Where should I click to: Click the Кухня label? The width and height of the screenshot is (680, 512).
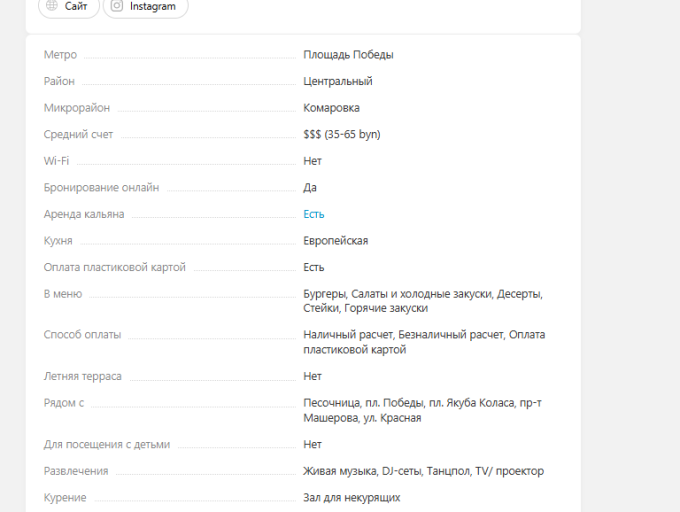(x=58, y=241)
